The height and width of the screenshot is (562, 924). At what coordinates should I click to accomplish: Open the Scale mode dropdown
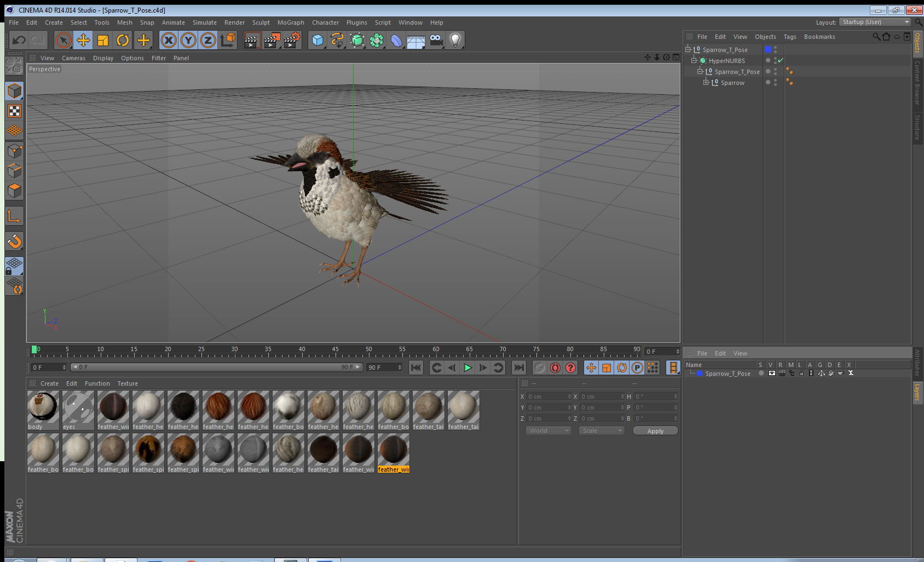601,431
